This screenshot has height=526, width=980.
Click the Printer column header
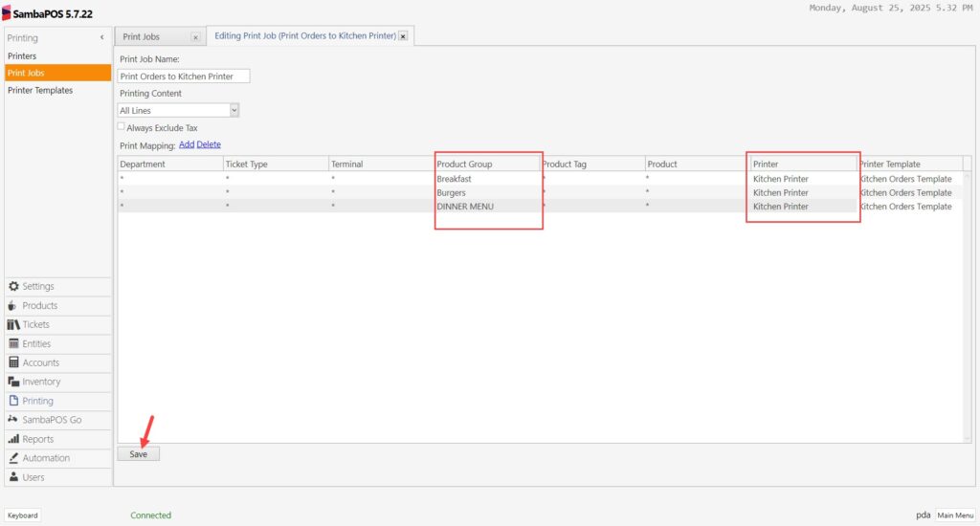click(803, 164)
